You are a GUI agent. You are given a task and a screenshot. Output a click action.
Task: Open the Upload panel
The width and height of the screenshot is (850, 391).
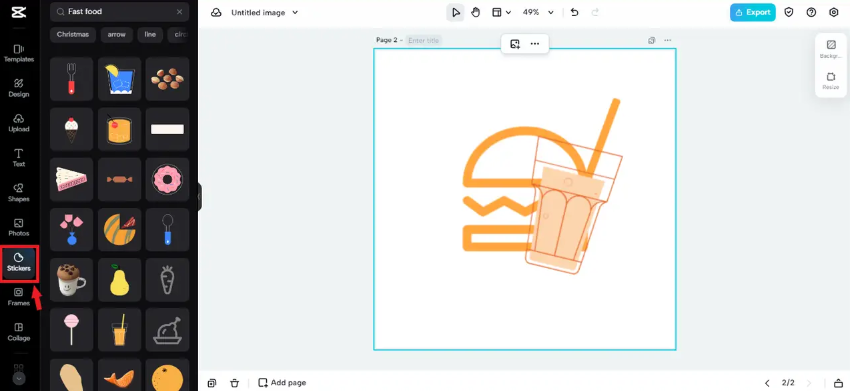(x=19, y=123)
